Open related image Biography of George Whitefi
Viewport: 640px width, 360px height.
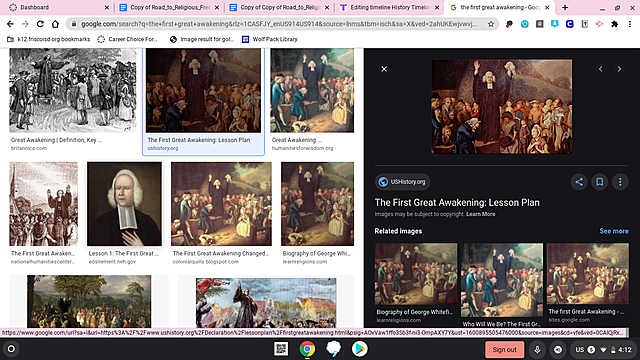point(416,274)
